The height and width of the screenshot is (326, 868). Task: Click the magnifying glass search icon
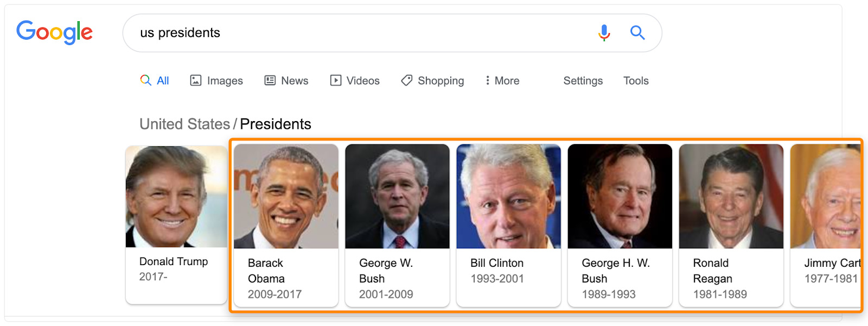pyautogui.click(x=637, y=33)
